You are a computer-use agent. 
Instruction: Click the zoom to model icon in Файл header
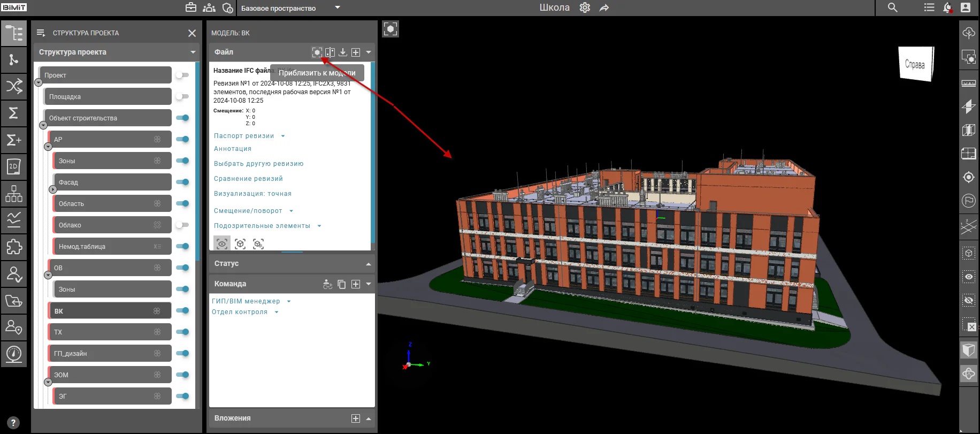(317, 52)
